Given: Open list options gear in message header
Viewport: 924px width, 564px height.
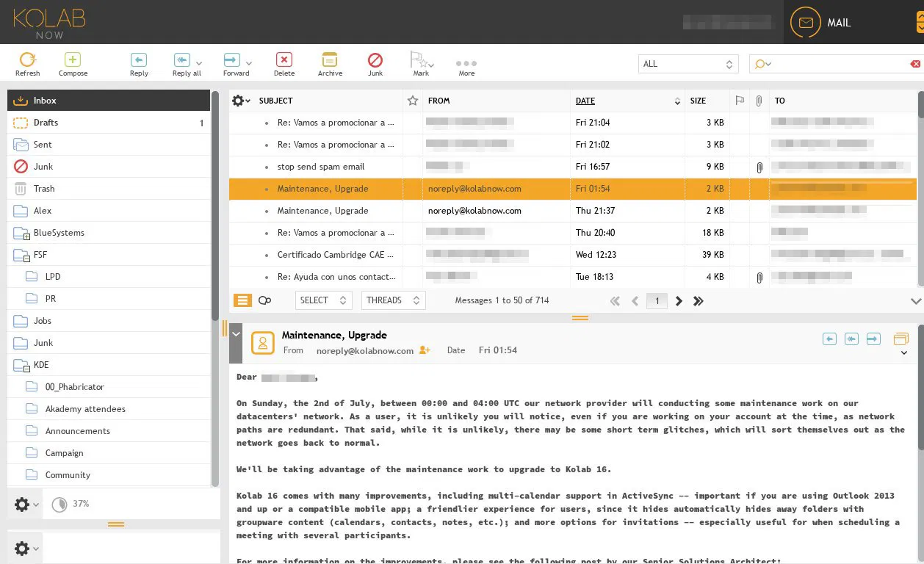Looking at the screenshot, I should pyautogui.click(x=241, y=101).
